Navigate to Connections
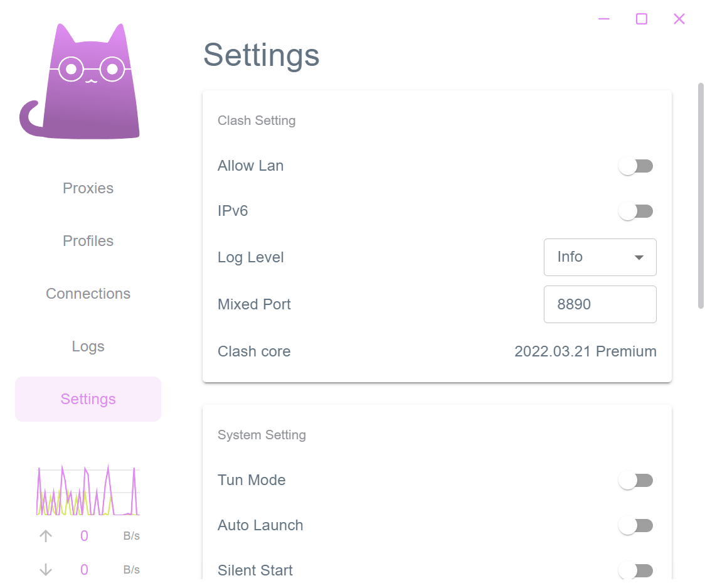 tap(88, 294)
